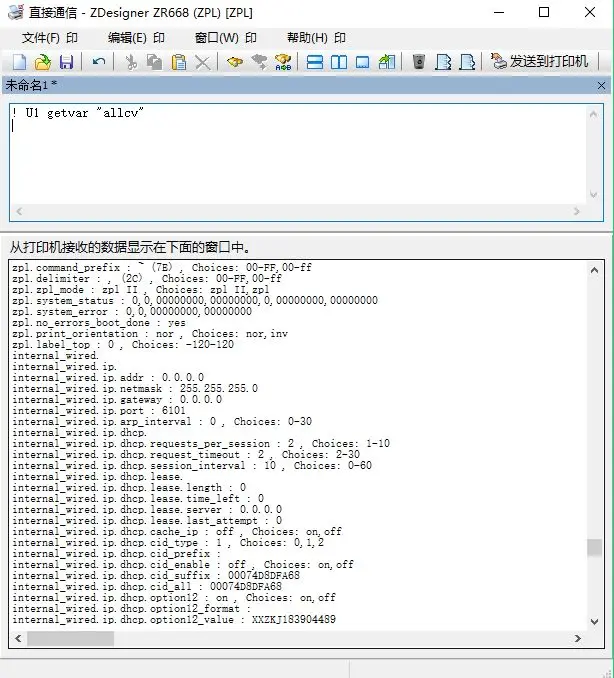Select the tile vertically window icon
This screenshot has height=678, width=614.
click(339, 62)
